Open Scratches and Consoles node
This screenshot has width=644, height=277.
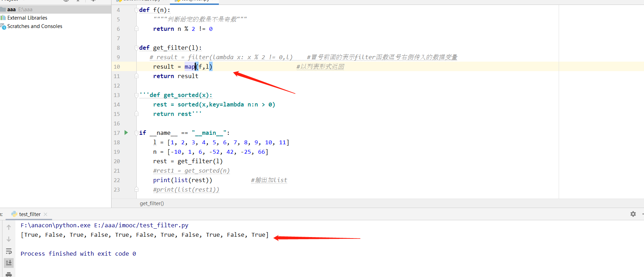coord(35,26)
